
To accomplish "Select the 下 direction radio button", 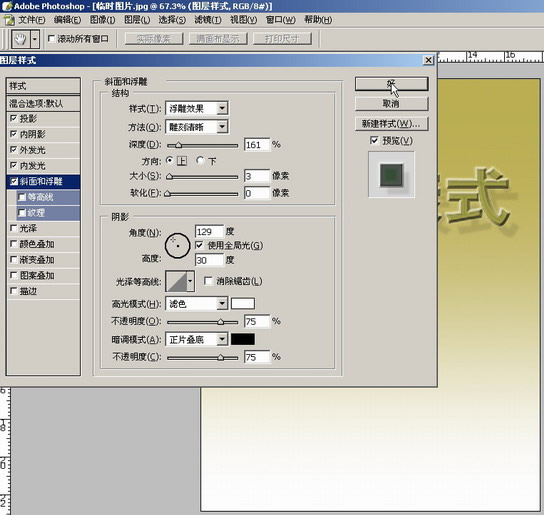I will click(200, 160).
